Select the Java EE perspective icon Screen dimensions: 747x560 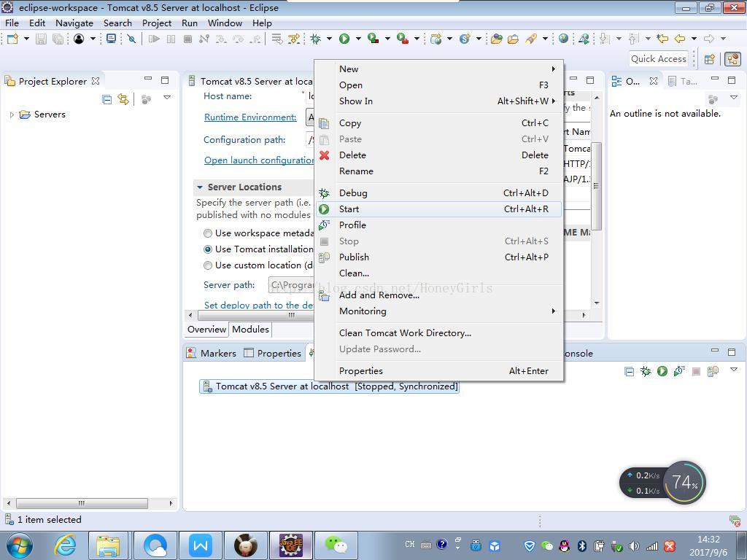point(732,59)
